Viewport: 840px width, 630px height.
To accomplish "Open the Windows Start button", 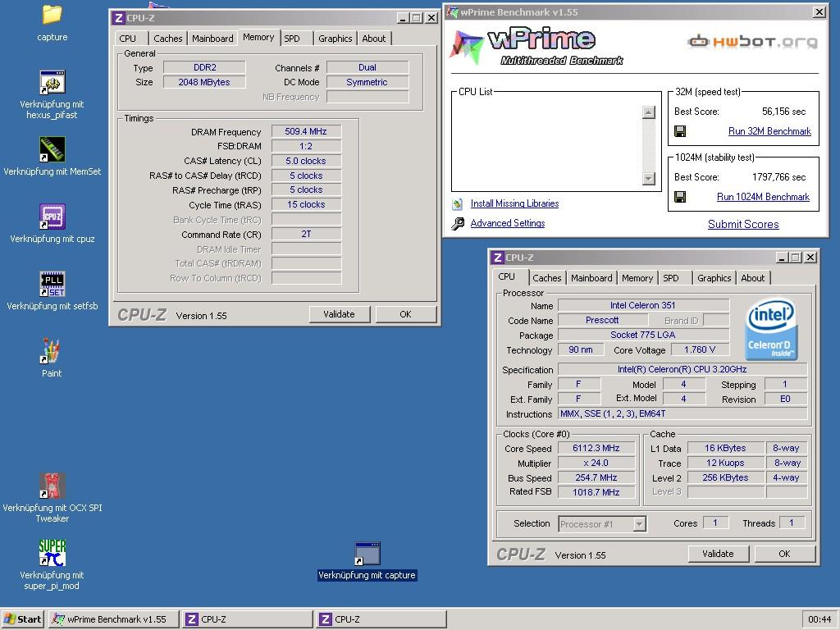I will [23, 619].
